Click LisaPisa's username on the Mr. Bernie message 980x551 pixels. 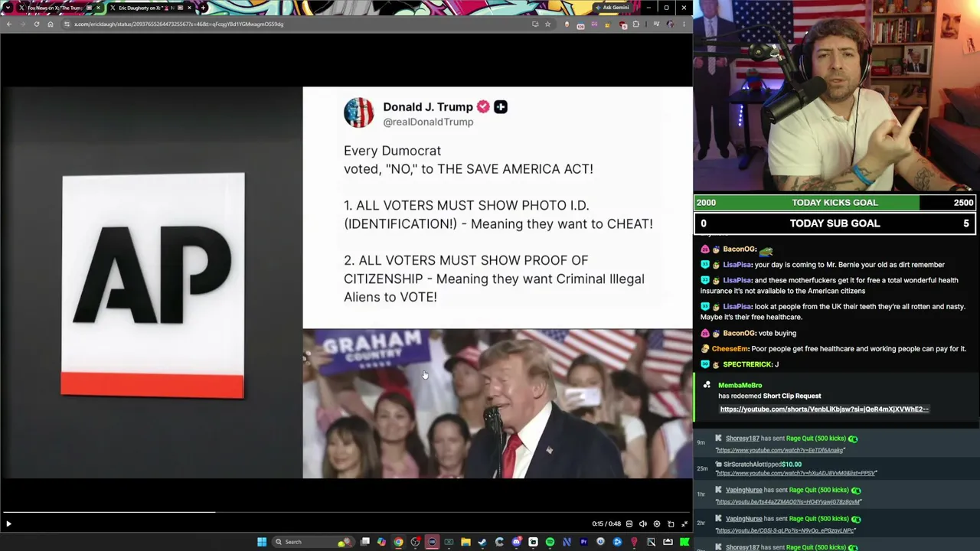click(x=737, y=265)
